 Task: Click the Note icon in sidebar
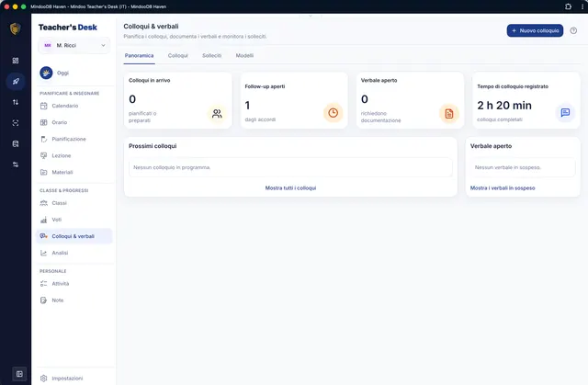coord(44,300)
